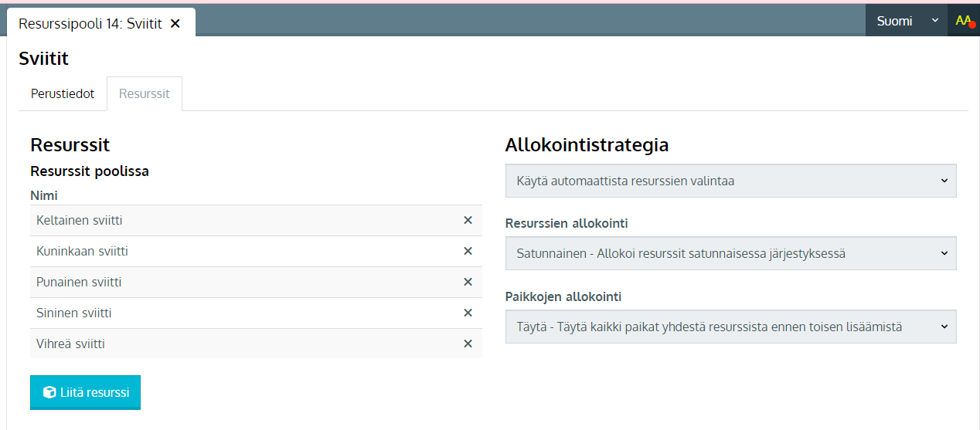Select the Resurssit tab
This screenshot has height=430, width=980.
pyautogui.click(x=145, y=93)
